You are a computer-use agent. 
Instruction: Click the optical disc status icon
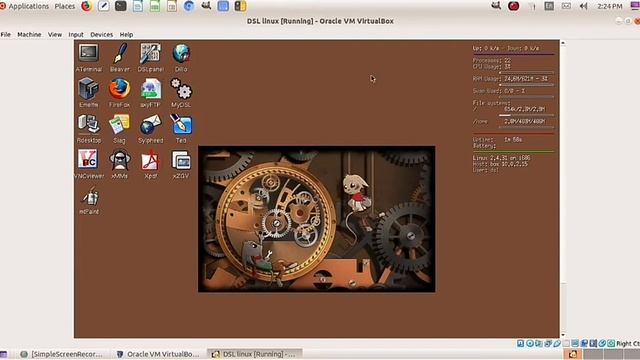point(529,343)
